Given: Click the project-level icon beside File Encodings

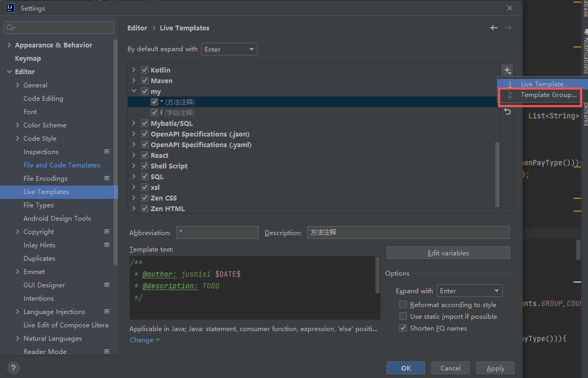Looking at the screenshot, I should pyautogui.click(x=107, y=178).
